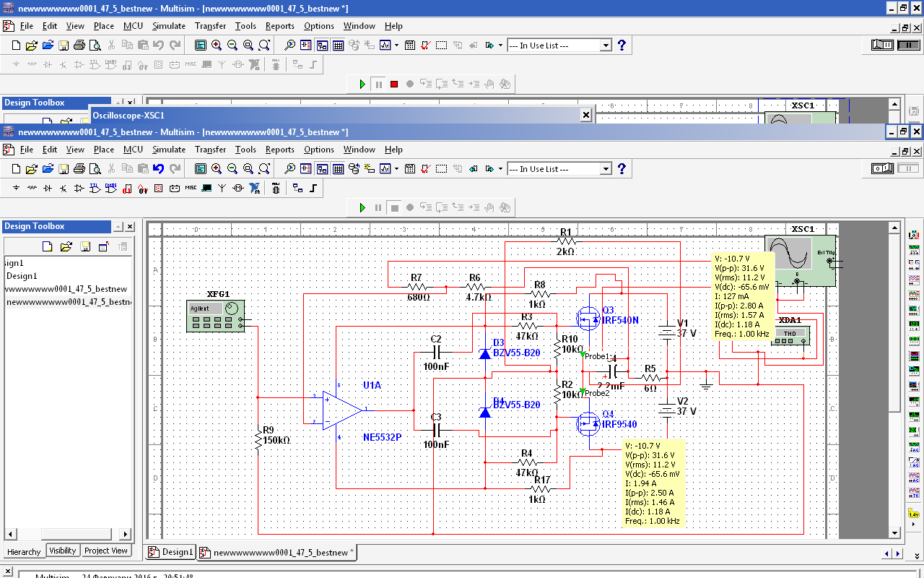The image size is (924, 578).
Task: Switch to the Project View tab
Action: click(x=106, y=551)
